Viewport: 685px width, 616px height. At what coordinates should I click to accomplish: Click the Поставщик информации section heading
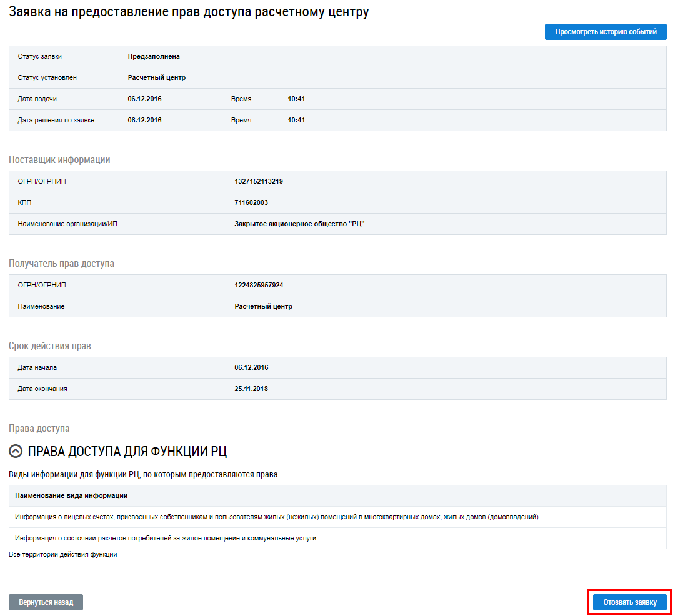click(x=59, y=160)
